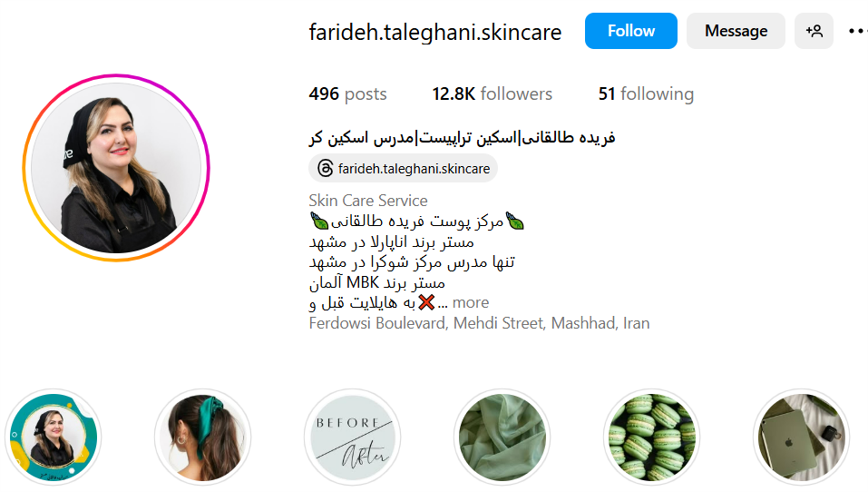Open the Message button
The width and height of the screenshot is (868, 492).
736,31
